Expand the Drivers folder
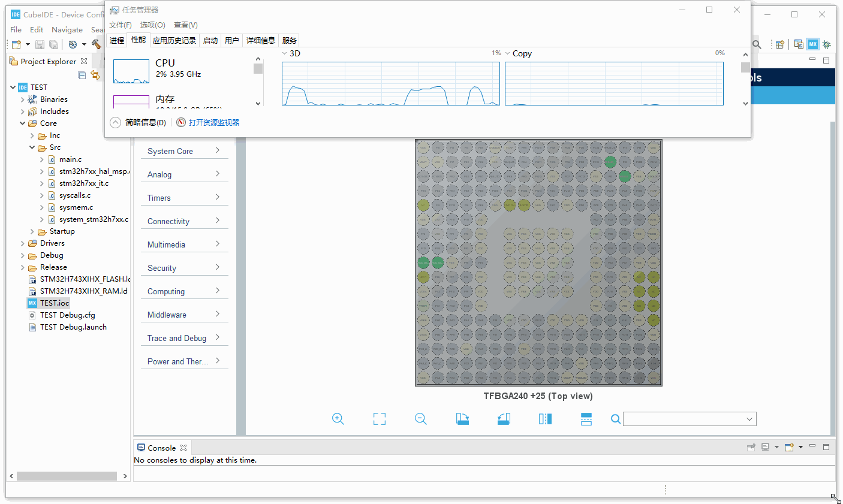 click(23, 243)
